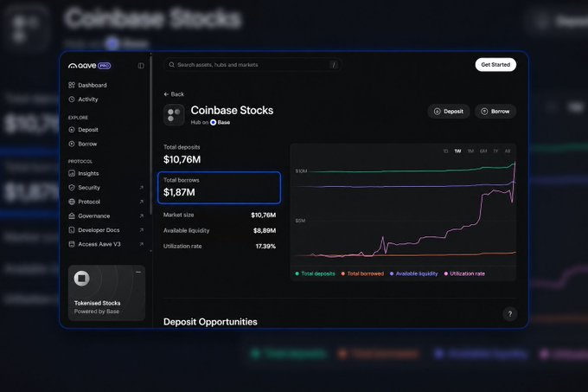Click the $10M axis label on chart
This screenshot has height=392, width=588.
(x=301, y=171)
